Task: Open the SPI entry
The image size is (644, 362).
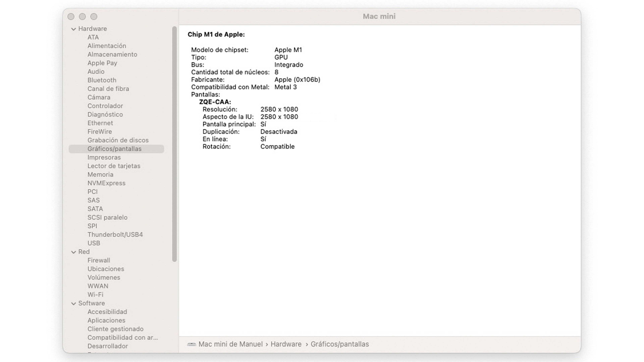Action: pos(92,226)
